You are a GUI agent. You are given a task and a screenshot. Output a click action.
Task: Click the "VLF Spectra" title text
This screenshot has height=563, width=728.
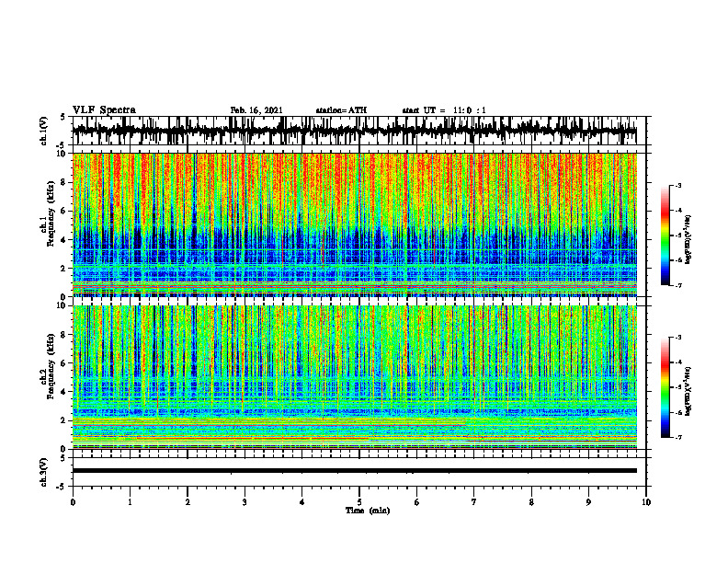click(104, 110)
